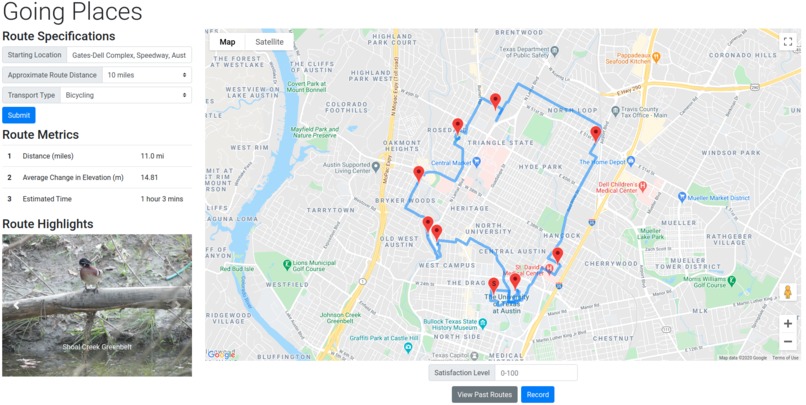Select the Mayfield Park and Nature Preserve label
Screen dimensions: 806x405
coord(315,132)
